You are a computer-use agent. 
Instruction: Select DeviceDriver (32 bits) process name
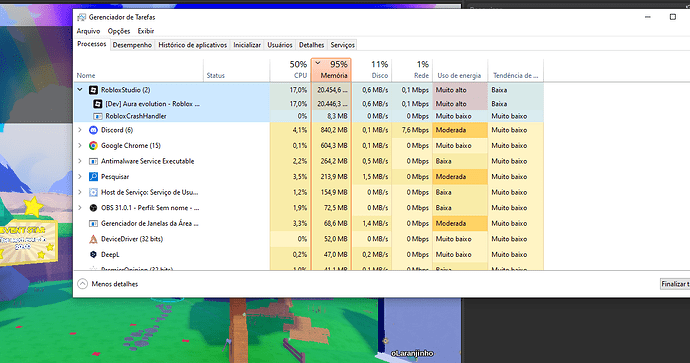(x=132, y=239)
